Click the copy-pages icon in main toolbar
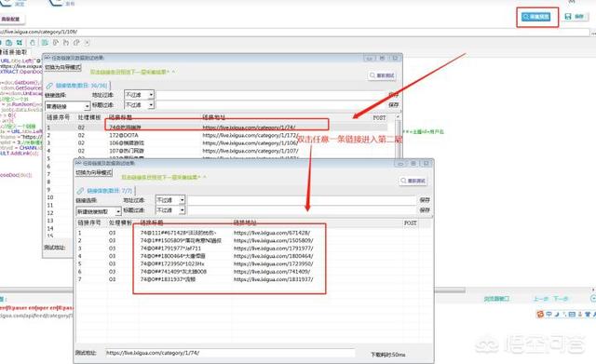The height and width of the screenshot is (364, 596). [9, 43]
